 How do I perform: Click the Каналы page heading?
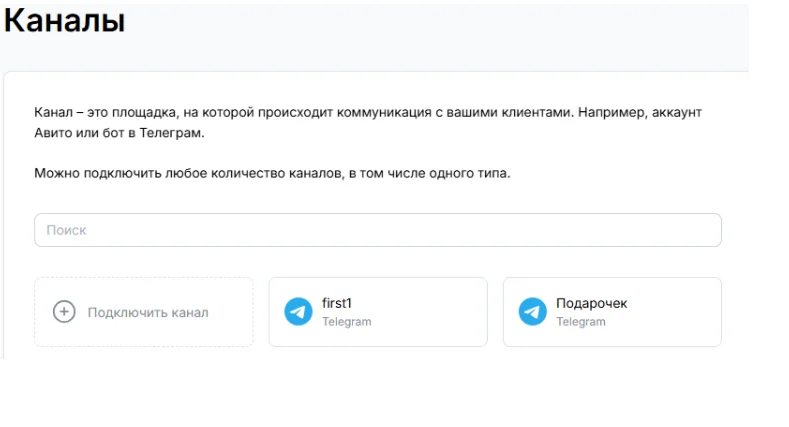[65, 21]
